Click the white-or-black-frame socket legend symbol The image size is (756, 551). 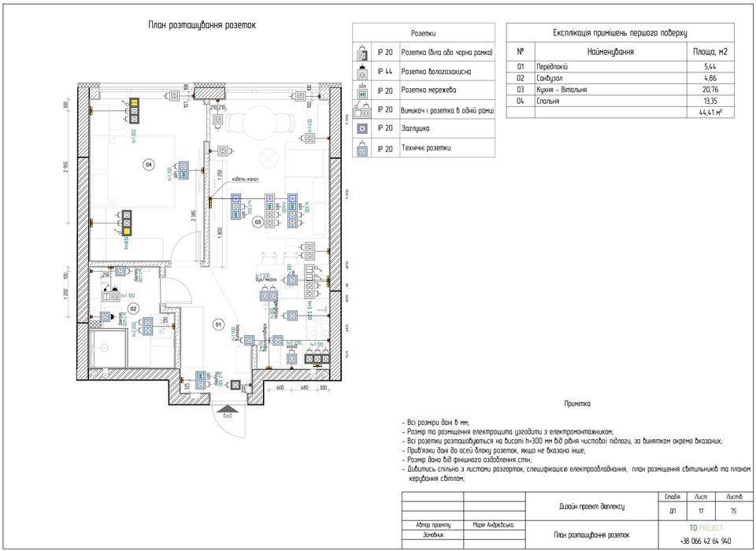tap(362, 52)
